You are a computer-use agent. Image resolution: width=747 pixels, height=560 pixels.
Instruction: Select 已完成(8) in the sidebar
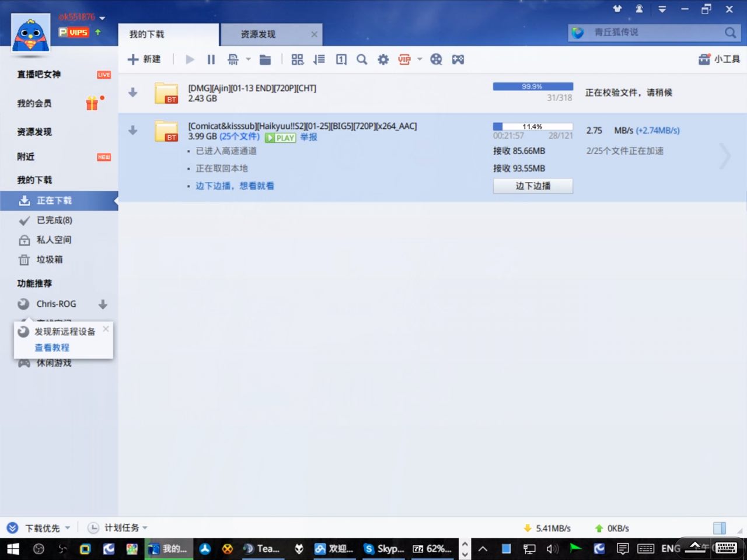click(54, 220)
